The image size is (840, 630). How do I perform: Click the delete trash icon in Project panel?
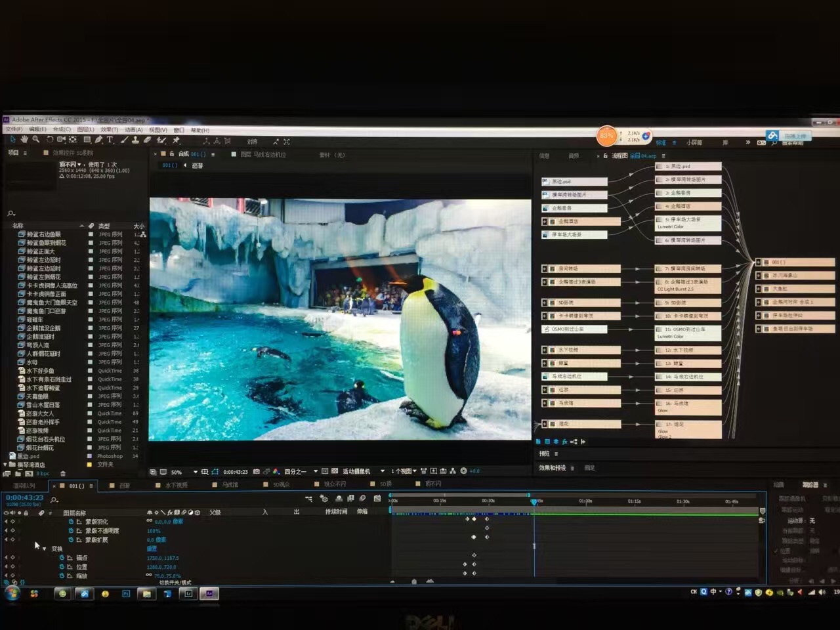(x=63, y=473)
